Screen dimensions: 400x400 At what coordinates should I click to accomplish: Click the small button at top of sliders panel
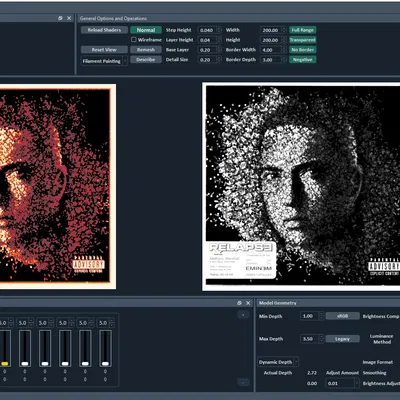click(243, 315)
